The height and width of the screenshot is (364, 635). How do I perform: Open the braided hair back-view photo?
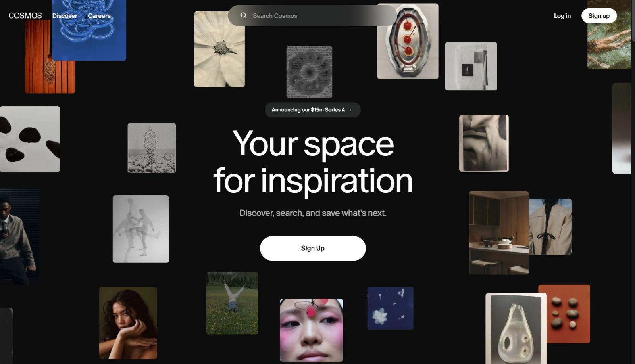click(550, 227)
